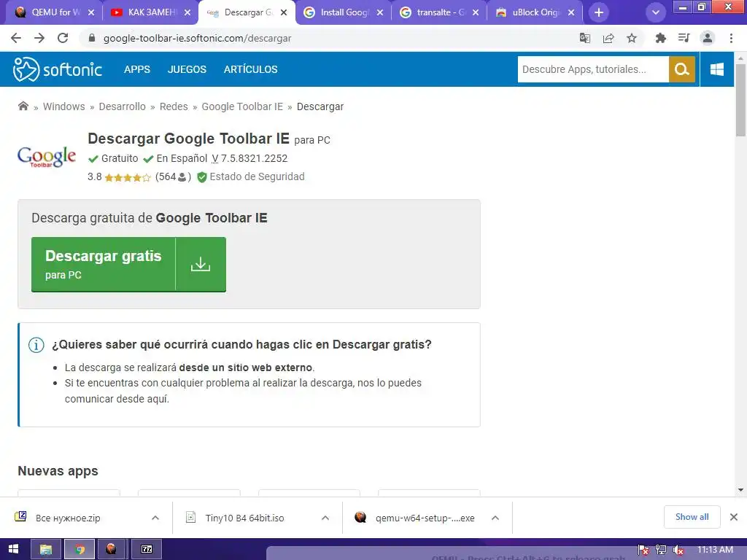Expand options for qemu-w64-setup download
Image resolution: width=747 pixels, height=560 pixels.
pyautogui.click(x=495, y=518)
